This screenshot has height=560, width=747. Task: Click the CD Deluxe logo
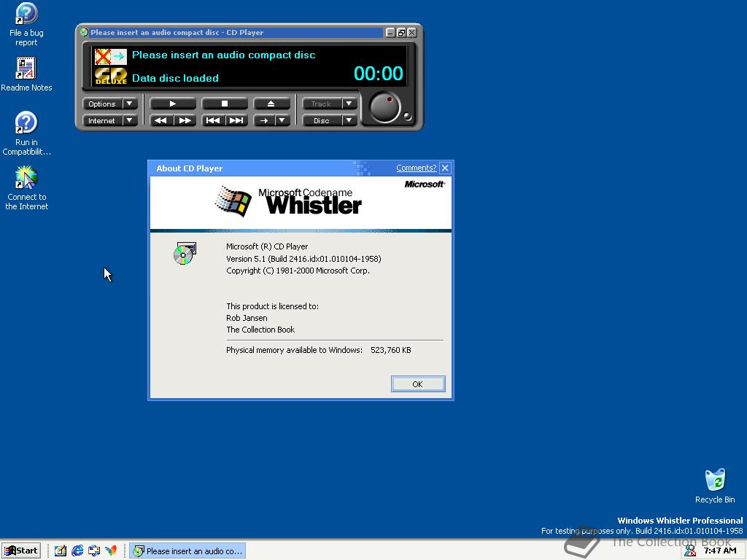pyautogui.click(x=111, y=76)
